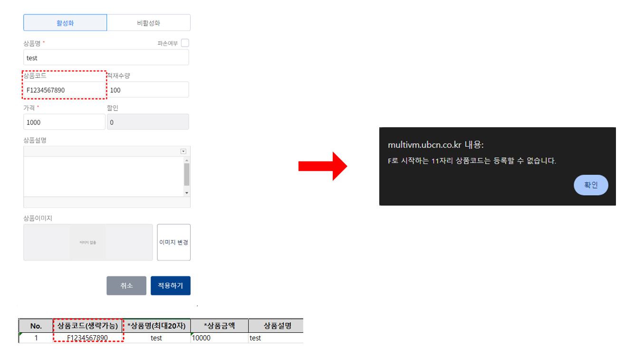Click the 적용하기 submit button
This screenshot has width=644, height=358.
[170, 285]
